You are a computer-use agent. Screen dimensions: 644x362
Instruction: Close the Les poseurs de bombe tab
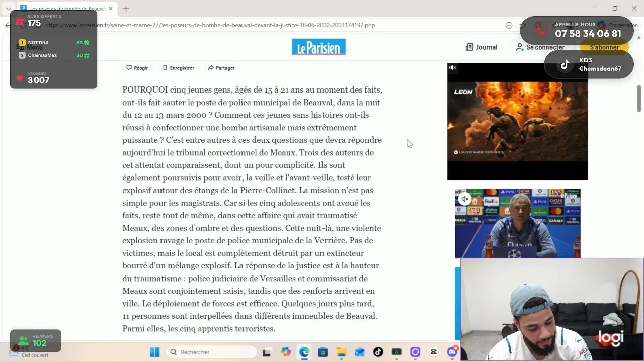[x=111, y=9]
